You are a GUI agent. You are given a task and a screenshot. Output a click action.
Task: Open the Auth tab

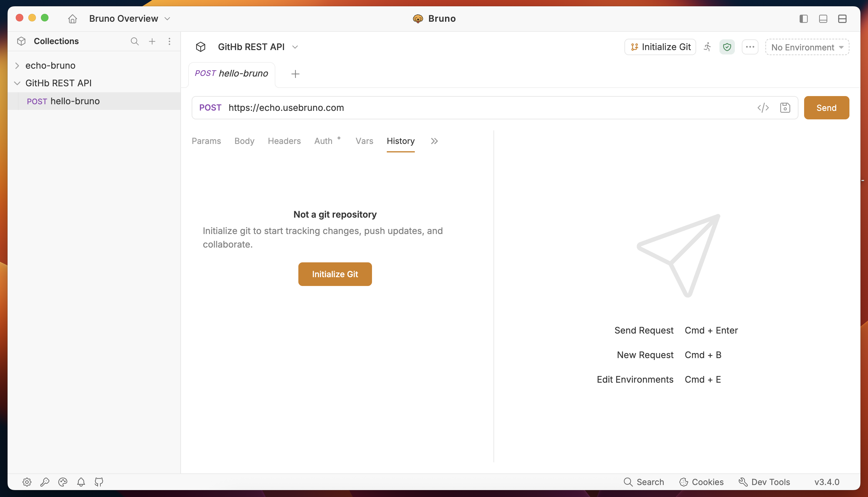[323, 141]
